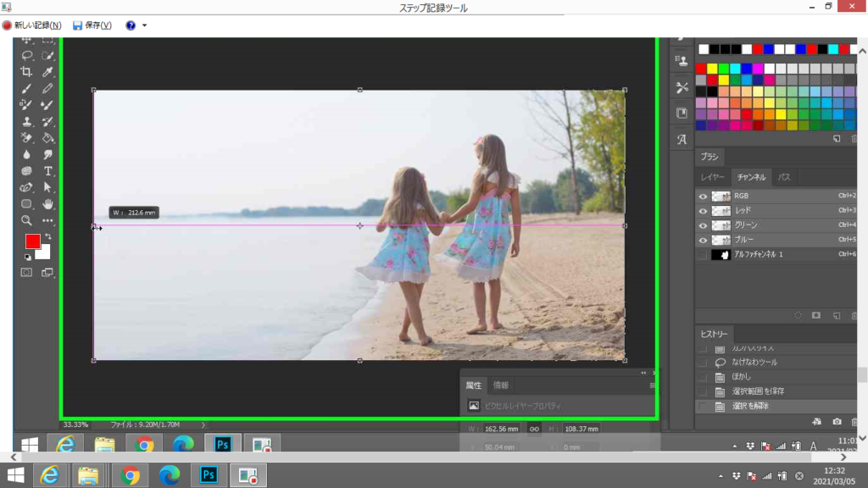Swap foreground and background colors arrow
Viewport: 868px width, 488px height.
[x=48, y=236]
